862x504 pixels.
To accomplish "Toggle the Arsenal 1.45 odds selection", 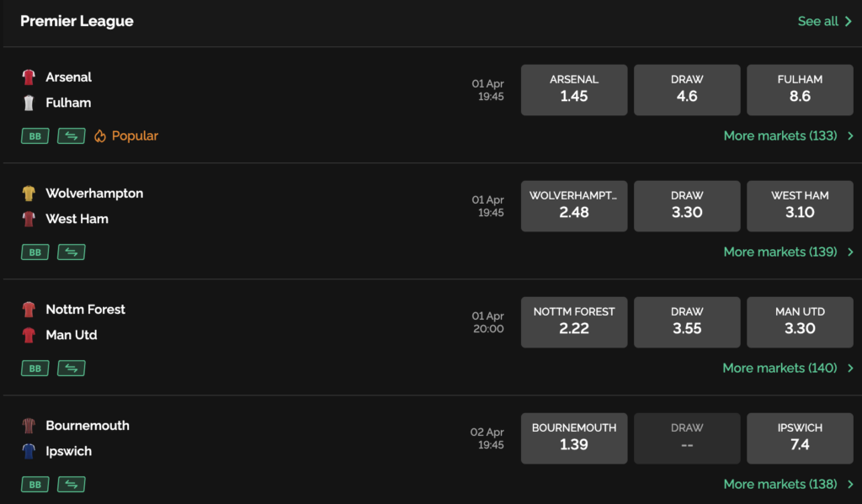I will (x=573, y=89).
